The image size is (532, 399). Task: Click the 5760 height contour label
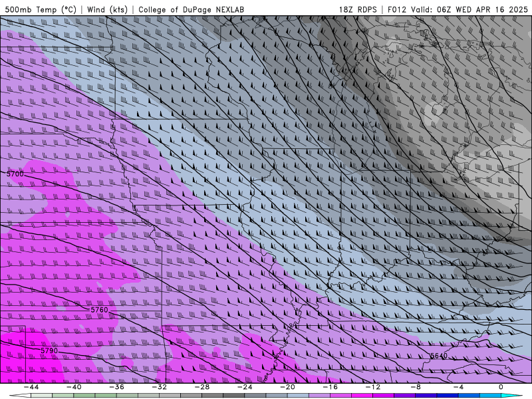pos(99,310)
